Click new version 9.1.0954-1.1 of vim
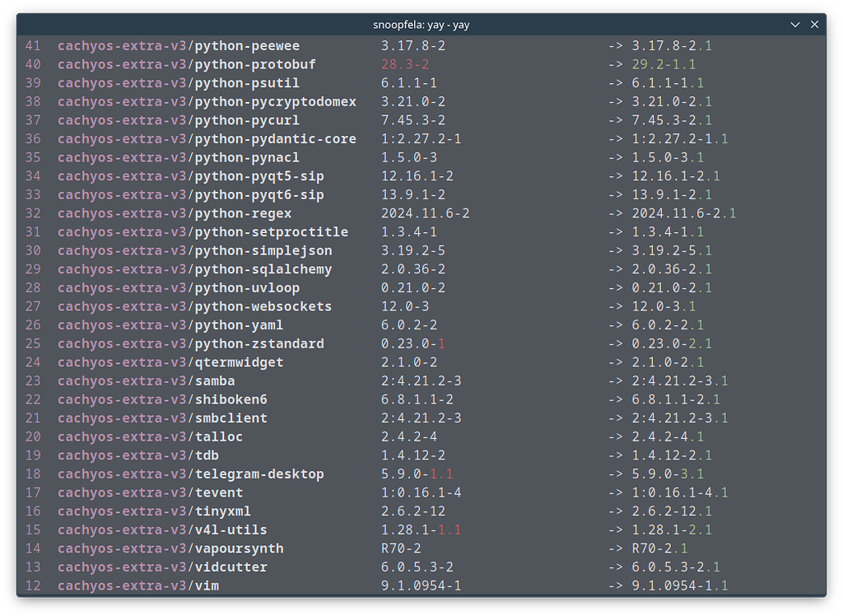This screenshot has height=616, width=843. [x=679, y=586]
